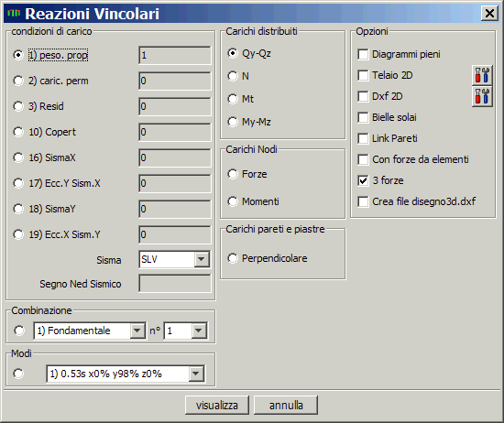This screenshot has height=423, width=504.
Task: Click the visualizza button
Action: 217,405
